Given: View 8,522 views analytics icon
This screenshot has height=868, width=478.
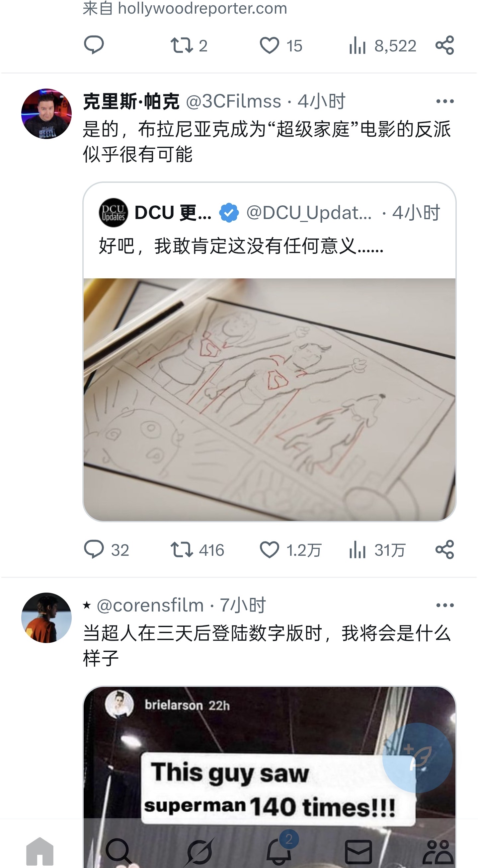Looking at the screenshot, I should click(357, 45).
